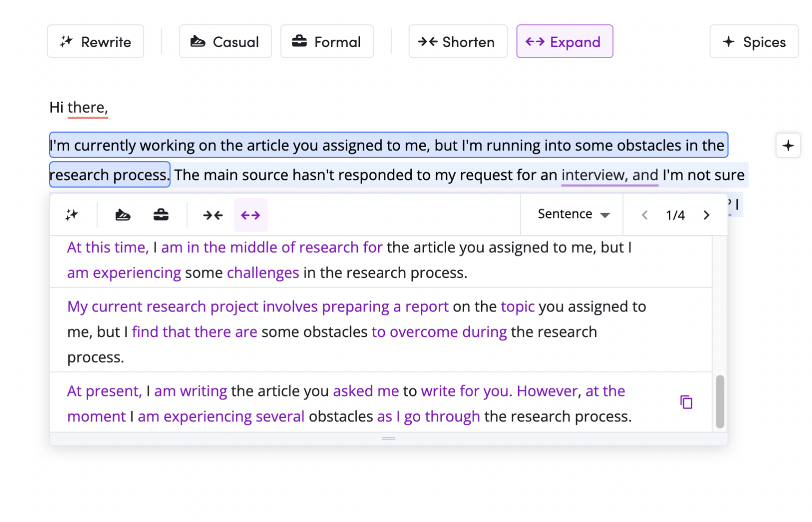The width and height of the screenshot is (812, 522).
Task: Switch to the Casual rewriting mode
Action: (x=225, y=41)
